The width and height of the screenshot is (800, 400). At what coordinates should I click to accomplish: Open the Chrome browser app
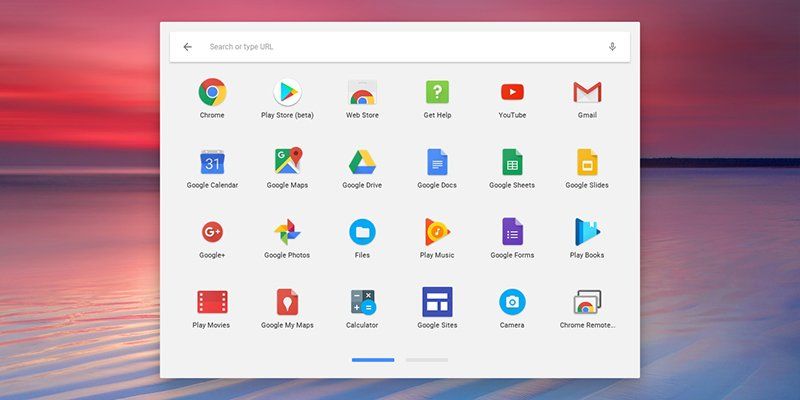(212, 93)
